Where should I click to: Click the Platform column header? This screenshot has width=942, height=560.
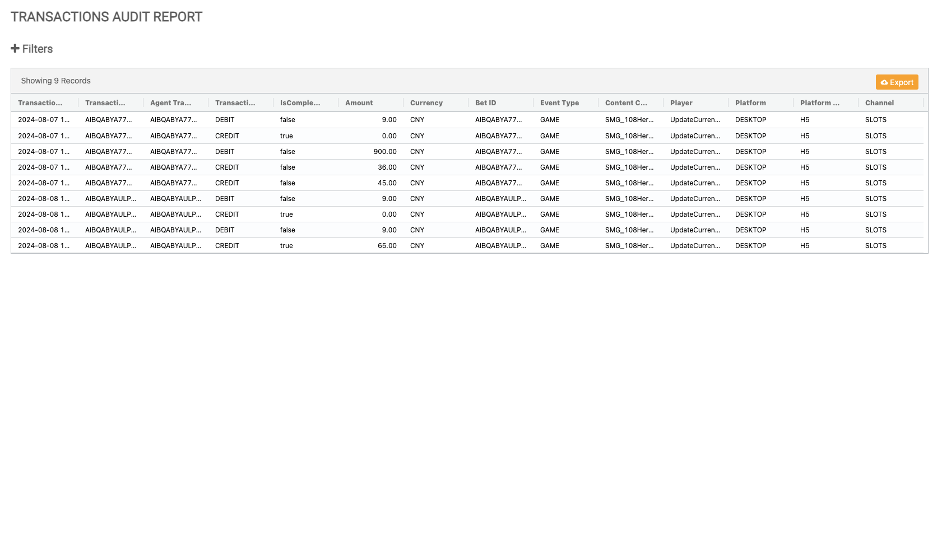pos(750,103)
